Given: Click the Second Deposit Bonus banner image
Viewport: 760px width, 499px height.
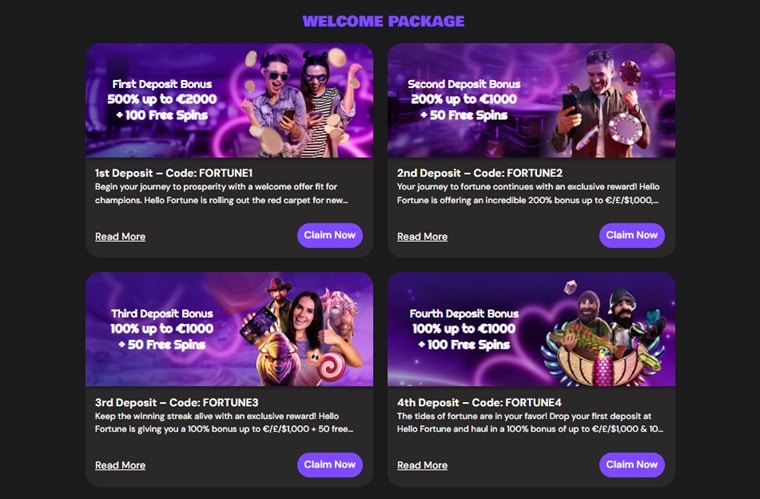Looking at the screenshot, I should click(531, 101).
